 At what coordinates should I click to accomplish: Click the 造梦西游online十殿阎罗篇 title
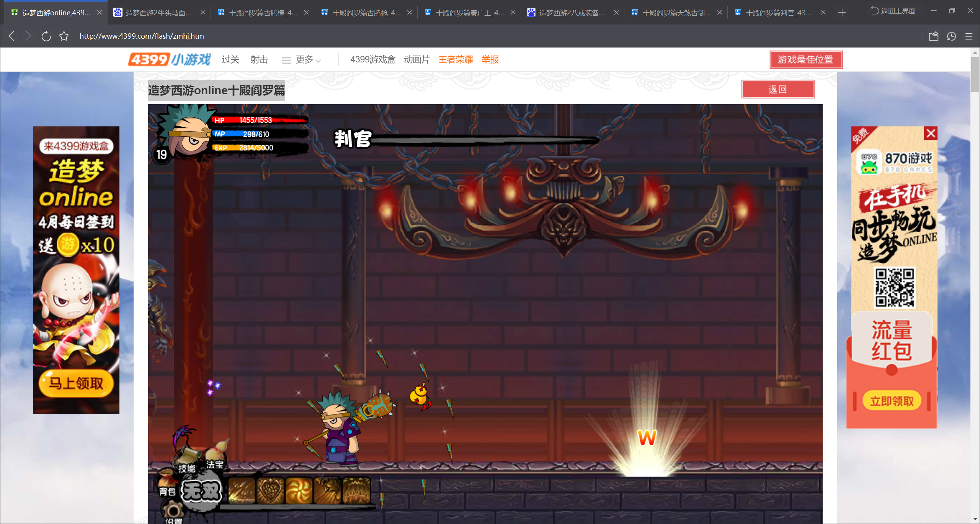(x=217, y=90)
